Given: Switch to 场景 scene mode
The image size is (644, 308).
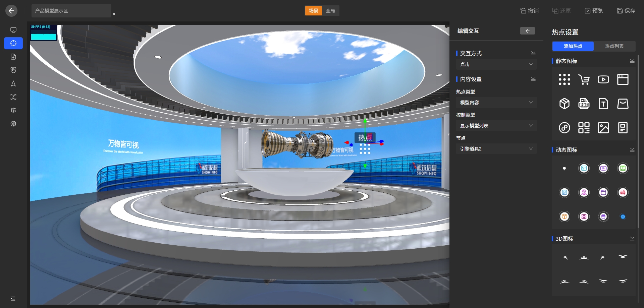Looking at the screenshot, I should pos(313,11).
